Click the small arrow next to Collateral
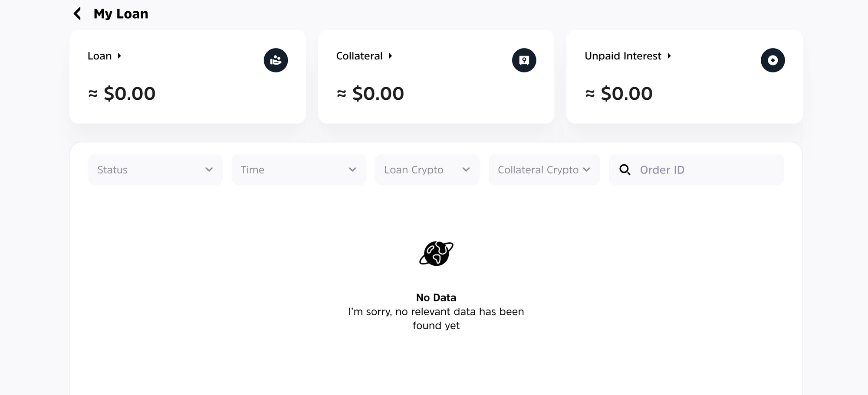Viewport: 868px width, 395px height. [391, 56]
